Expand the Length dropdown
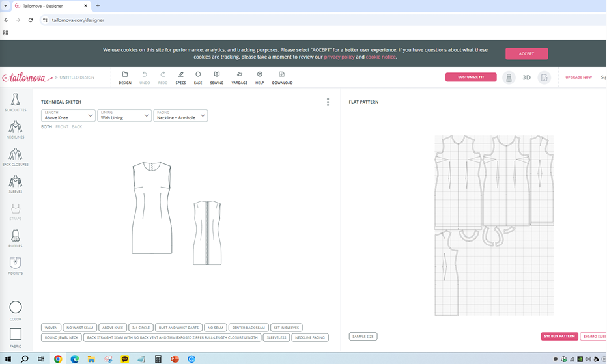607x364 pixels. pyautogui.click(x=68, y=115)
